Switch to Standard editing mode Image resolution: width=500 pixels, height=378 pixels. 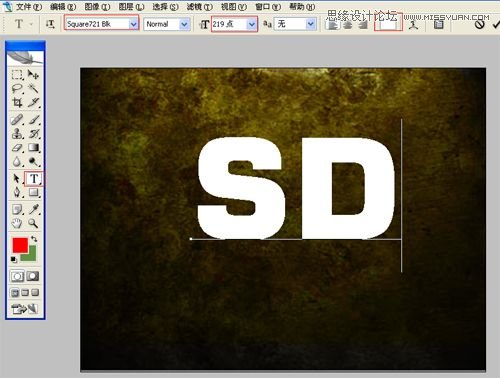(x=17, y=276)
